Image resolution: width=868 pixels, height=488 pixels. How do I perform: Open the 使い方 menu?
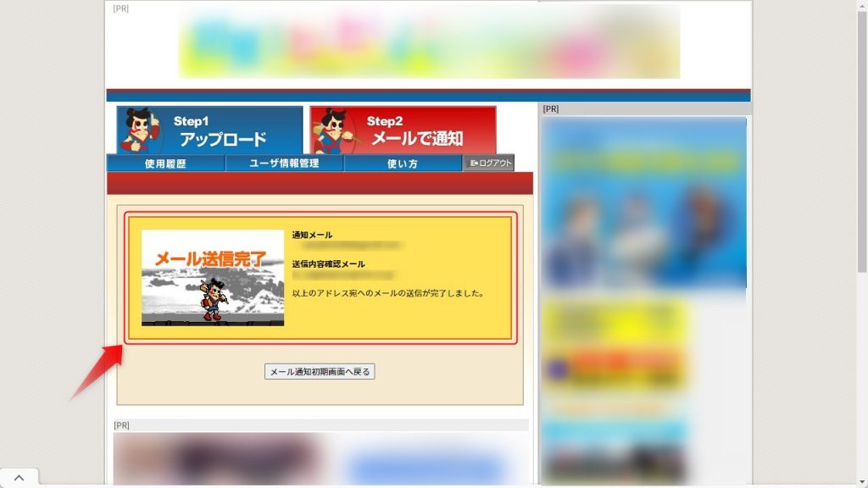(x=403, y=164)
